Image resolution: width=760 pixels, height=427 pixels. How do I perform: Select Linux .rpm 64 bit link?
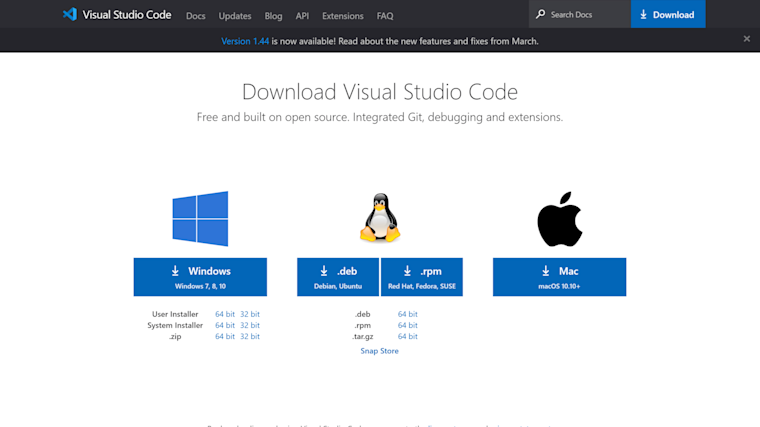pyautogui.click(x=408, y=325)
